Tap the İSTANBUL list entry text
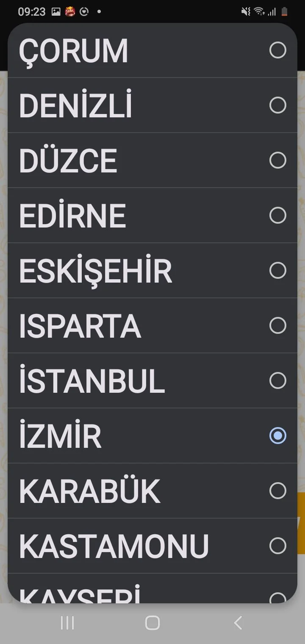The image size is (305, 644). [92, 380]
